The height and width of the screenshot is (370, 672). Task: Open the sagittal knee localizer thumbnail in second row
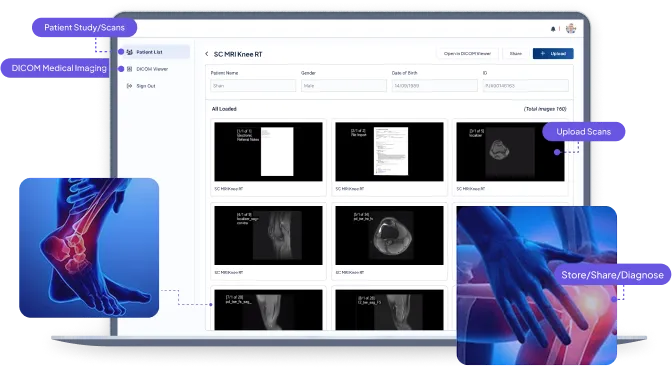tap(268, 235)
